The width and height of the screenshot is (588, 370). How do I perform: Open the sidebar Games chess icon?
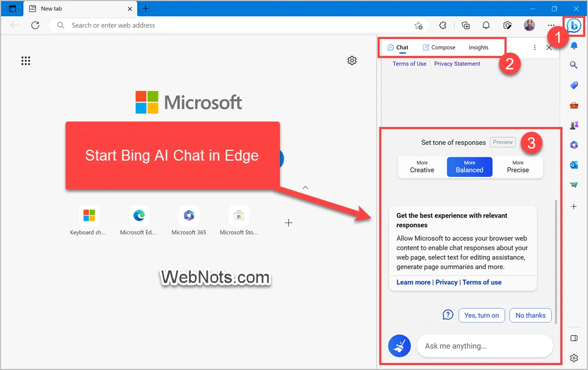pos(574,125)
